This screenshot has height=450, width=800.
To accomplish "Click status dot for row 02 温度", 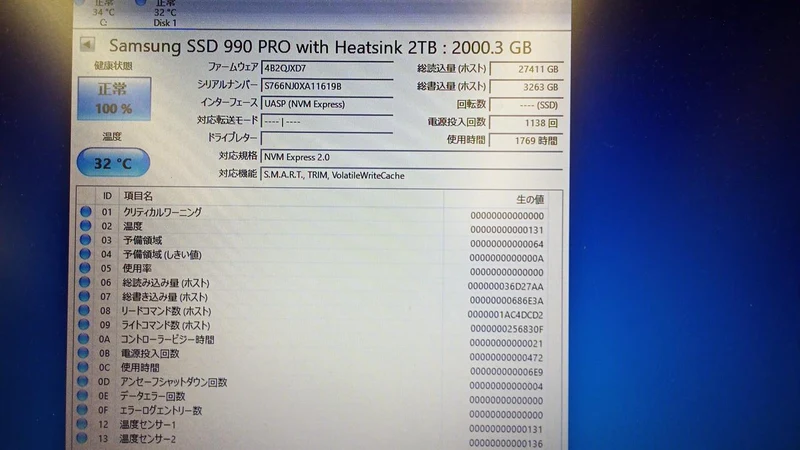I will pos(86,226).
